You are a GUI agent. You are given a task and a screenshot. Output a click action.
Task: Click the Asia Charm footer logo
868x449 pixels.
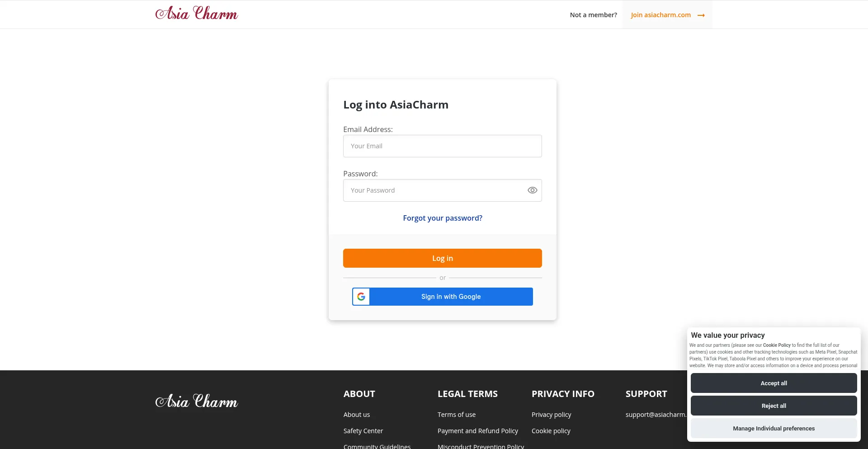point(197,401)
